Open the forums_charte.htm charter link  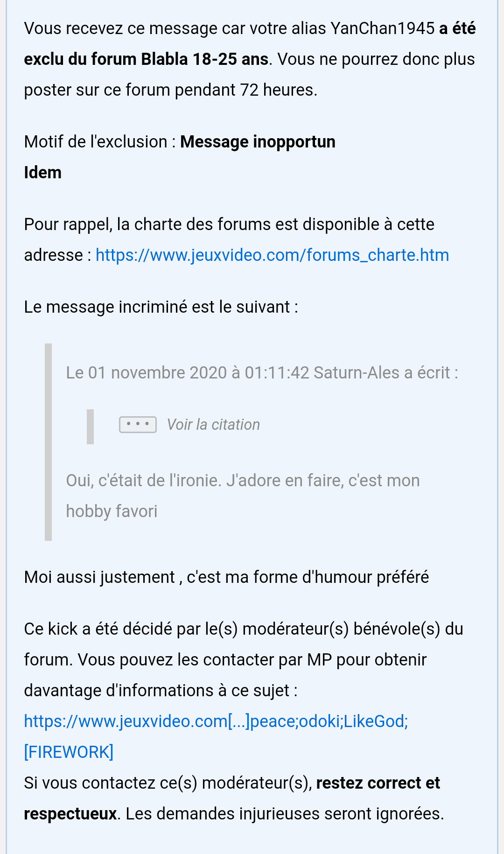coord(272,255)
